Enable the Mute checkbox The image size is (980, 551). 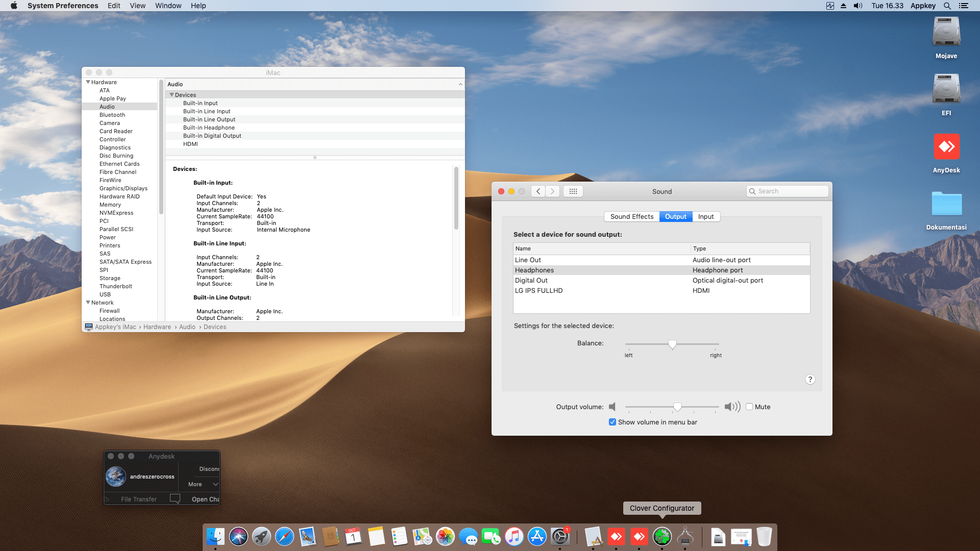coord(749,407)
